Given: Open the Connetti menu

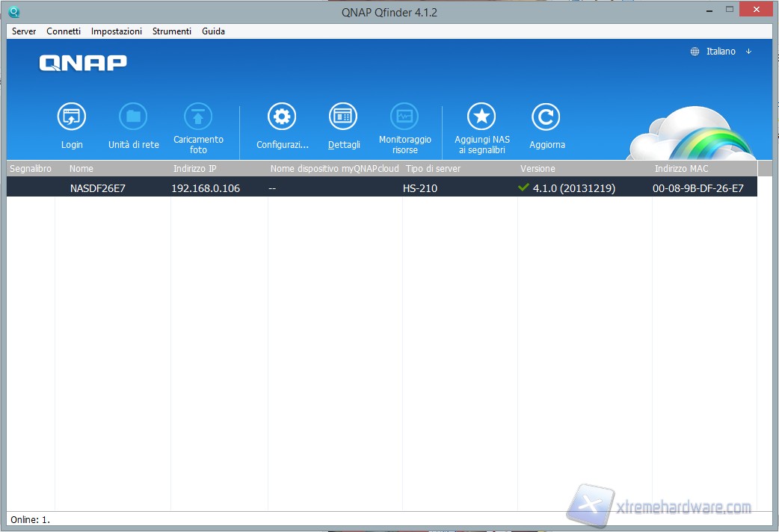Looking at the screenshot, I should click(64, 31).
